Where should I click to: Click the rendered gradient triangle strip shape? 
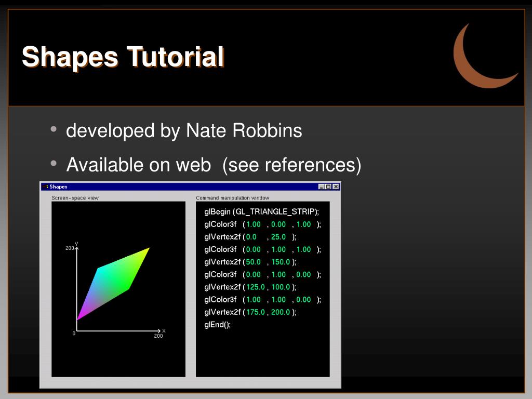tap(113, 283)
